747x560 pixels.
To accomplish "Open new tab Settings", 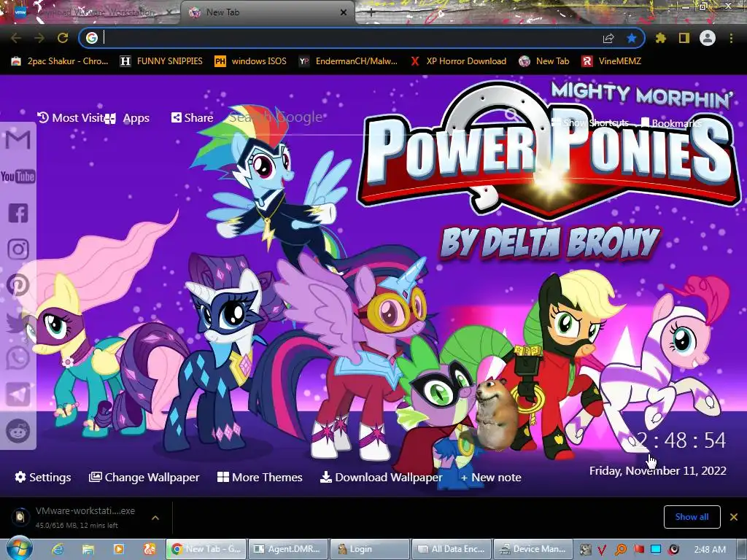I will 43,477.
